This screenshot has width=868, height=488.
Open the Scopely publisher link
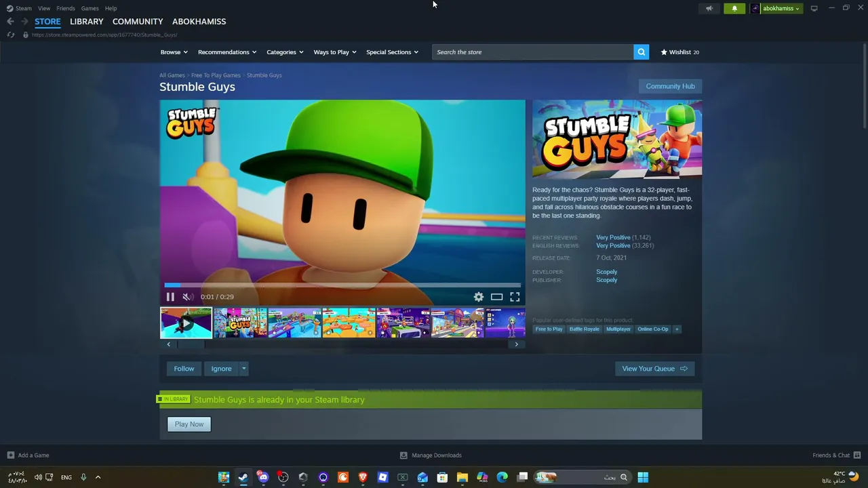pyautogui.click(x=606, y=280)
